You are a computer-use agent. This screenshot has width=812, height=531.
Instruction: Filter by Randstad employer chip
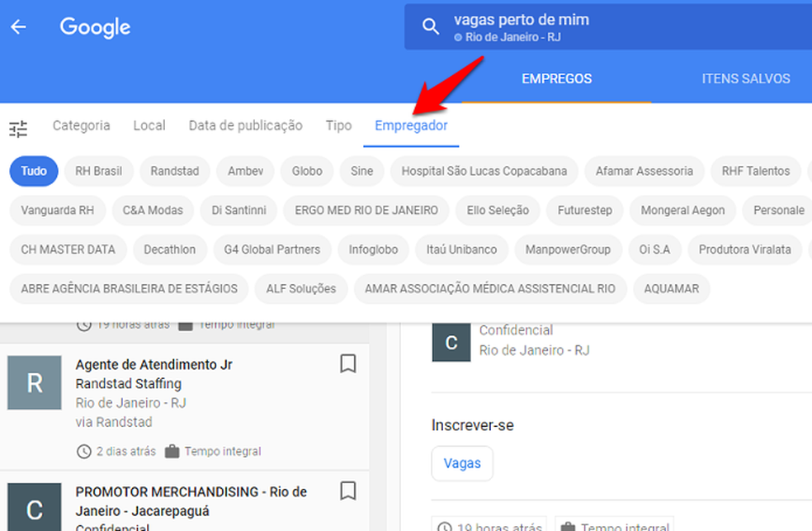click(x=174, y=171)
